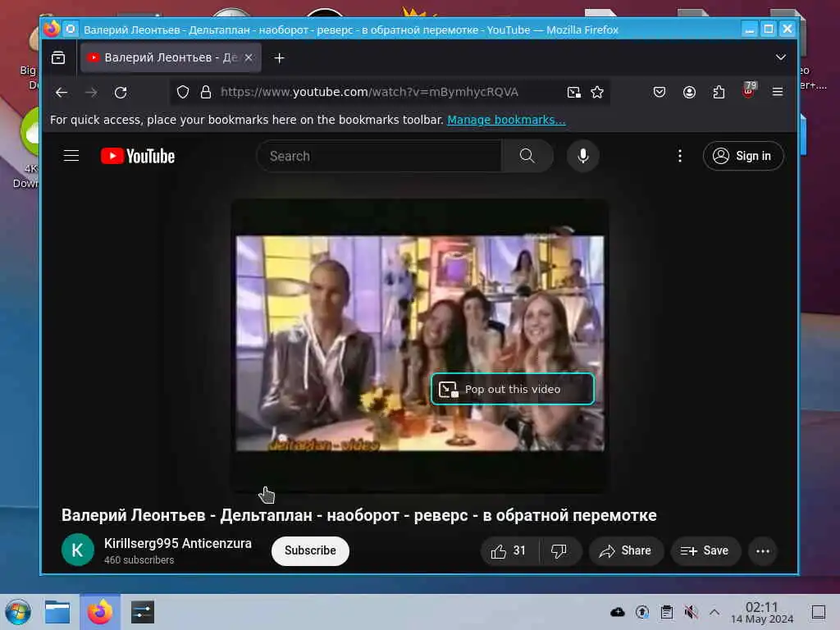Open Firefox application hamburger menu

778,92
